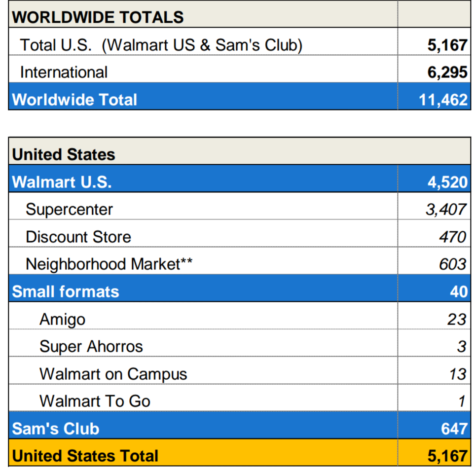The image size is (476, 471).
Task: Click the Worldwide Total value 11,462
Action: pyautogui.click(x=442, y=100)
